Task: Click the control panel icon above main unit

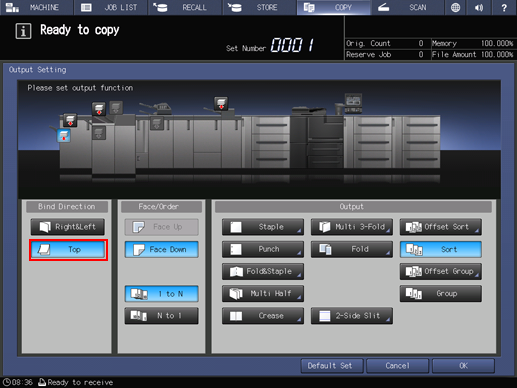Action: tap(353, 103)
